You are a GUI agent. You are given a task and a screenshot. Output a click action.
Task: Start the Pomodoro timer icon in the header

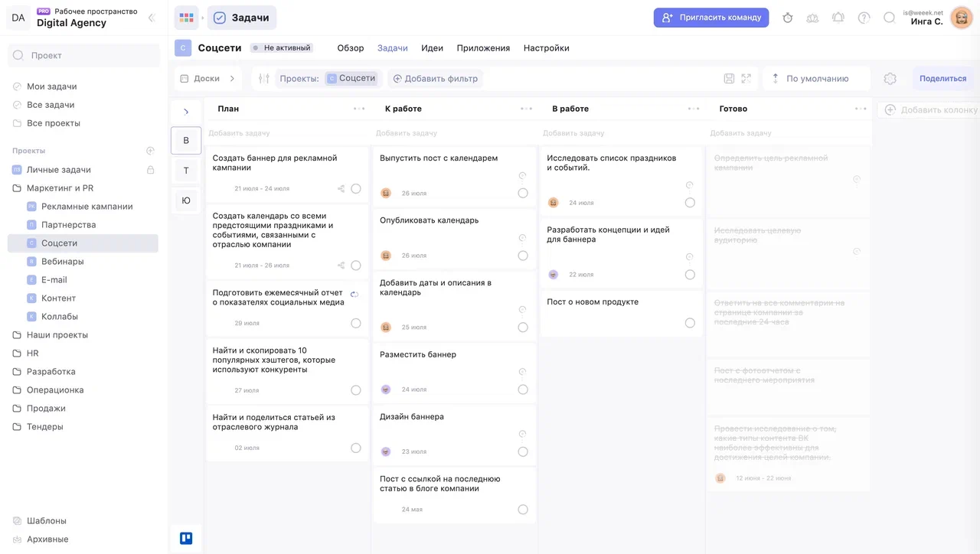[x=787, y=18]
